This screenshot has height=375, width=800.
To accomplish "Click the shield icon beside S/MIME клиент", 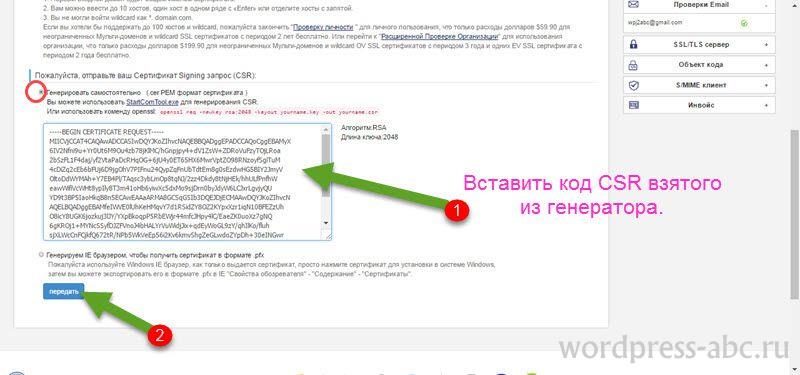I will 634,85.
